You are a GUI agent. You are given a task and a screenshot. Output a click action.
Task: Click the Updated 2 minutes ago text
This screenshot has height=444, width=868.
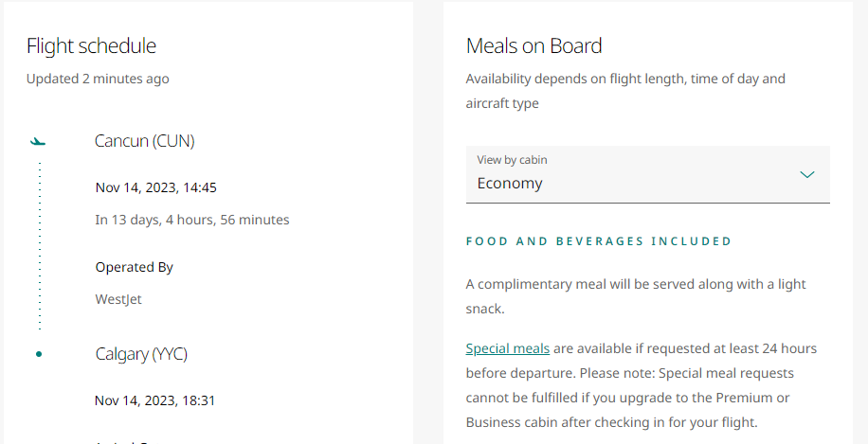coord(98,79)
